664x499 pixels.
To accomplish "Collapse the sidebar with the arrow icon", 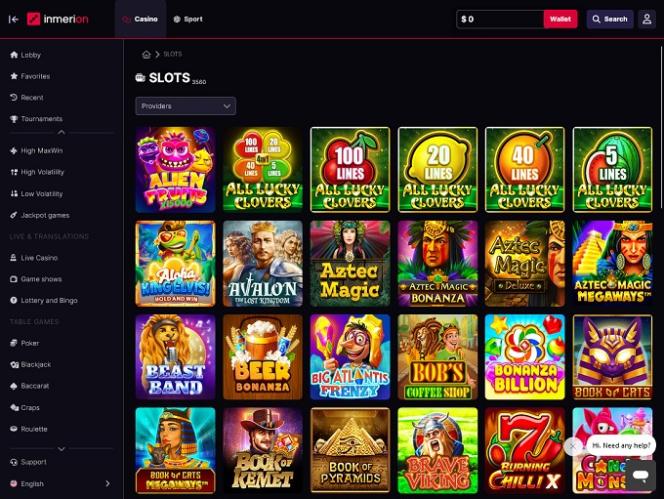I will point(14,19).
